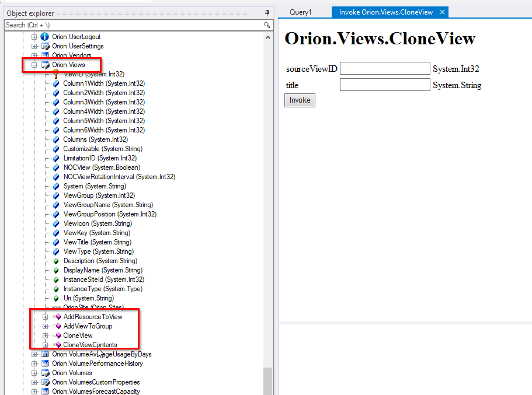Click the Uri green property icon
The image size is (532, 395).
[56, 298]
